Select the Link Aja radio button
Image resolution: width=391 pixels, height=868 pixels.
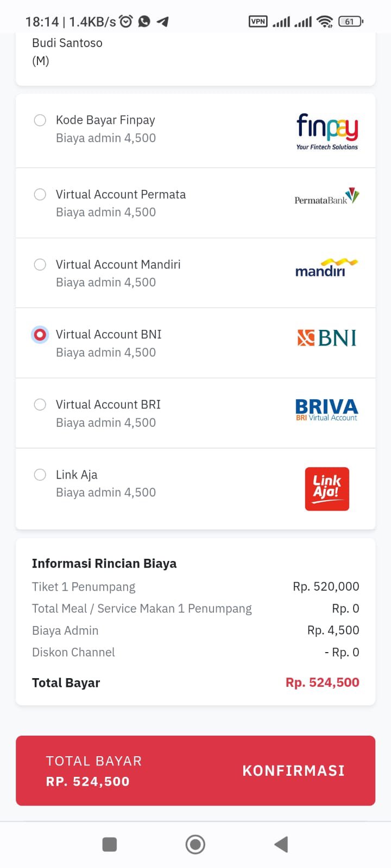(x=40, y=475)
